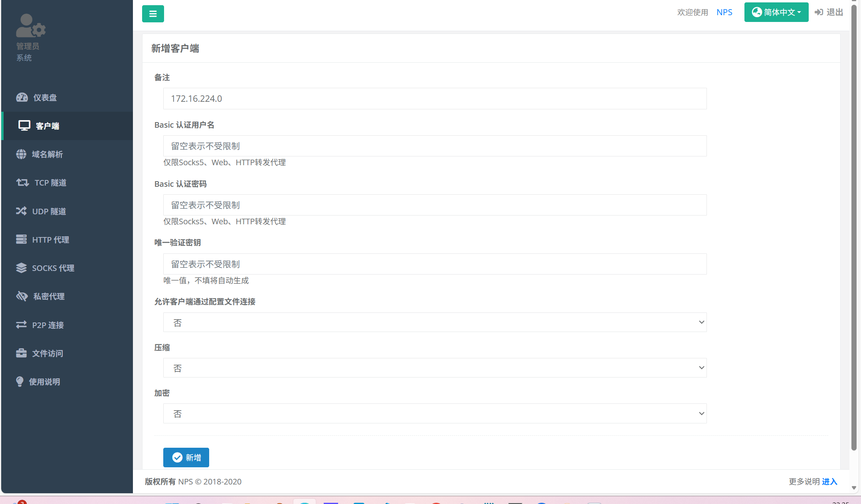Click the globe icon for domain resolution
The height and width of the screenshot is (504, 861).
coord(21,154)
